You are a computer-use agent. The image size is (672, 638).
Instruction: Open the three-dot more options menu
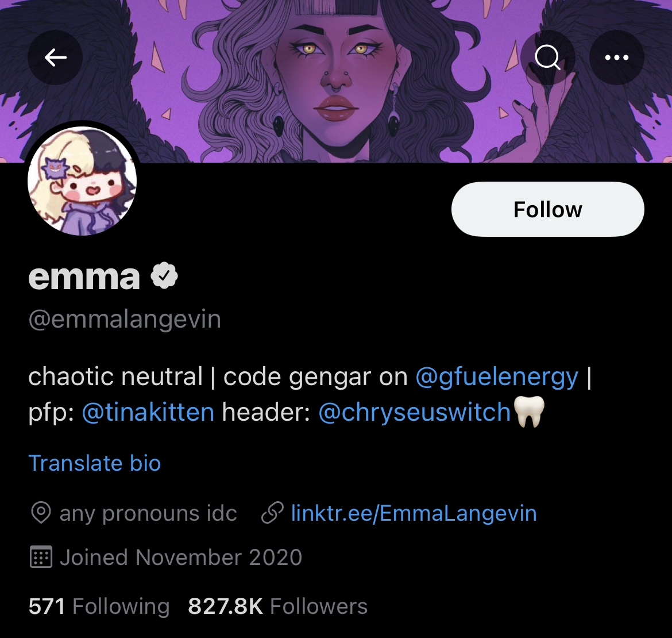[x=617, y=57]
